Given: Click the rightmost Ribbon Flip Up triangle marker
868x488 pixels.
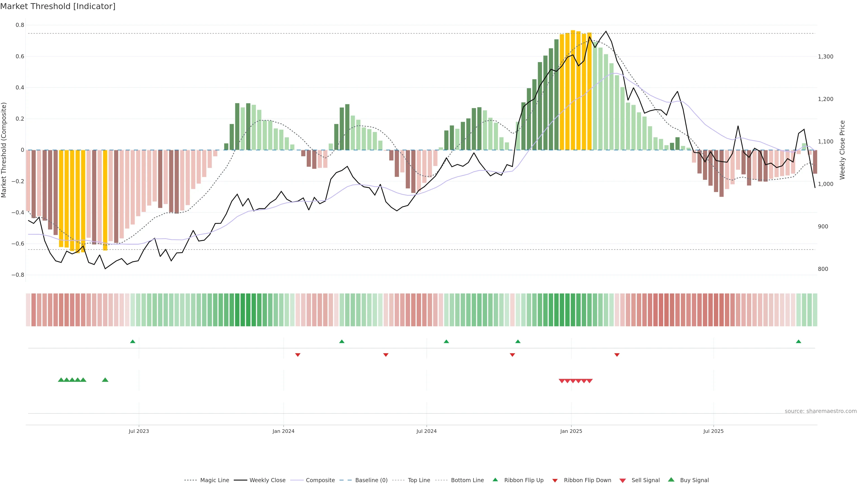Looking at the screenshot, I should 798,342.
